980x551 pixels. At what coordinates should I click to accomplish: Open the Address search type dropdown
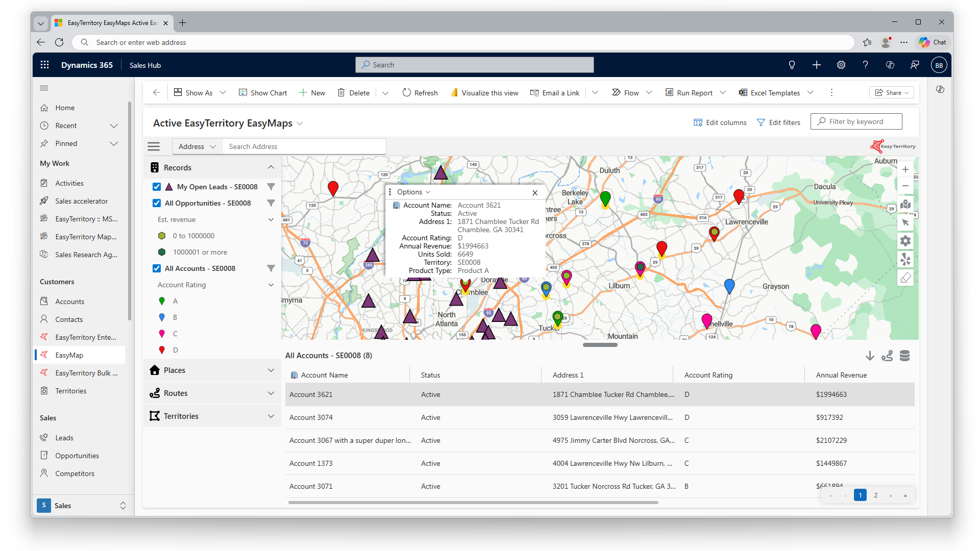[197, 147]
